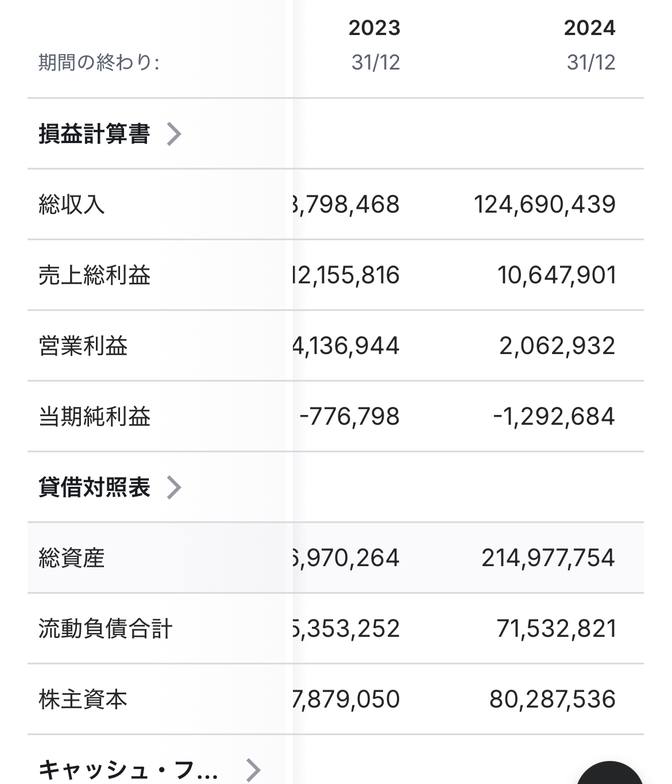Screen dimensions: 672x784
Task: Pick the 株主資本 row label
Action: pyautogui.click(x=83, y=700)
